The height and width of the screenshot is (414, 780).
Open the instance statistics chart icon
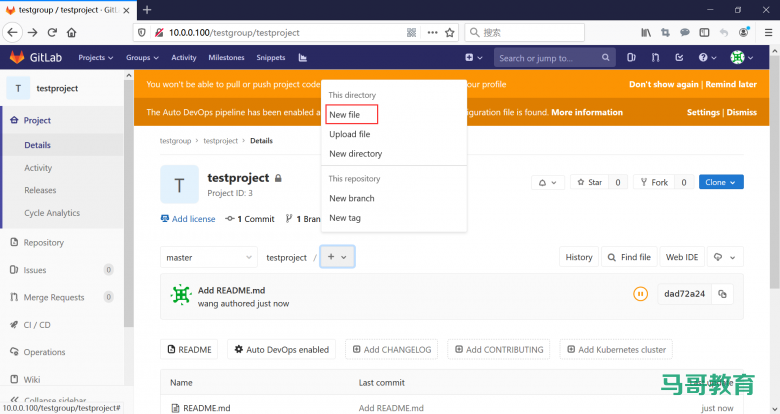pyautogui.click(x=302, y=58)
